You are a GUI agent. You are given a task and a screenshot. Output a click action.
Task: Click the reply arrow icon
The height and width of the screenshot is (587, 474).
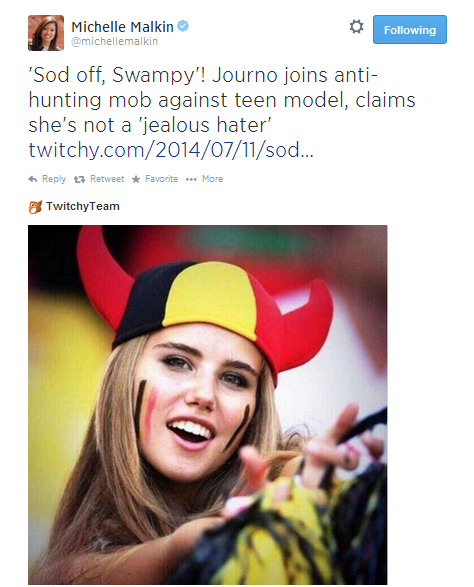click(33, 179)
